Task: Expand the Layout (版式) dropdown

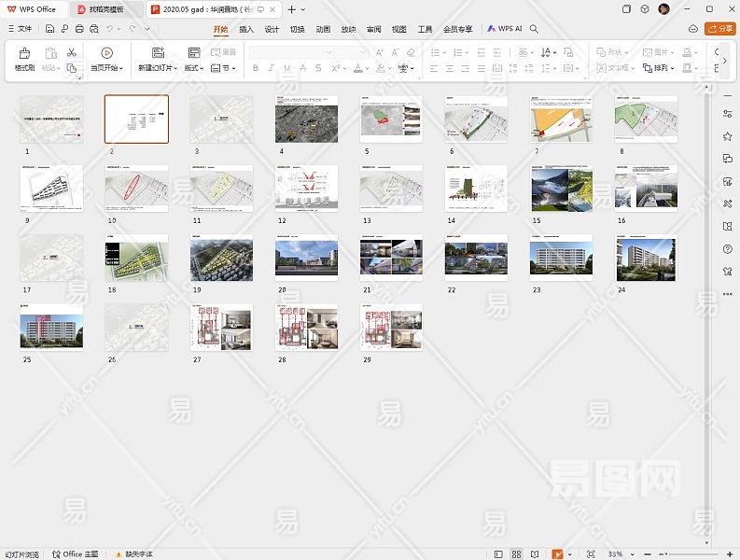Action: [194, 68]
